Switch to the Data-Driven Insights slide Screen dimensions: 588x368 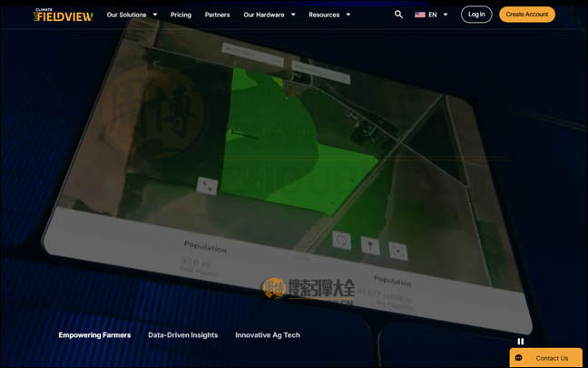coord(183,335)
